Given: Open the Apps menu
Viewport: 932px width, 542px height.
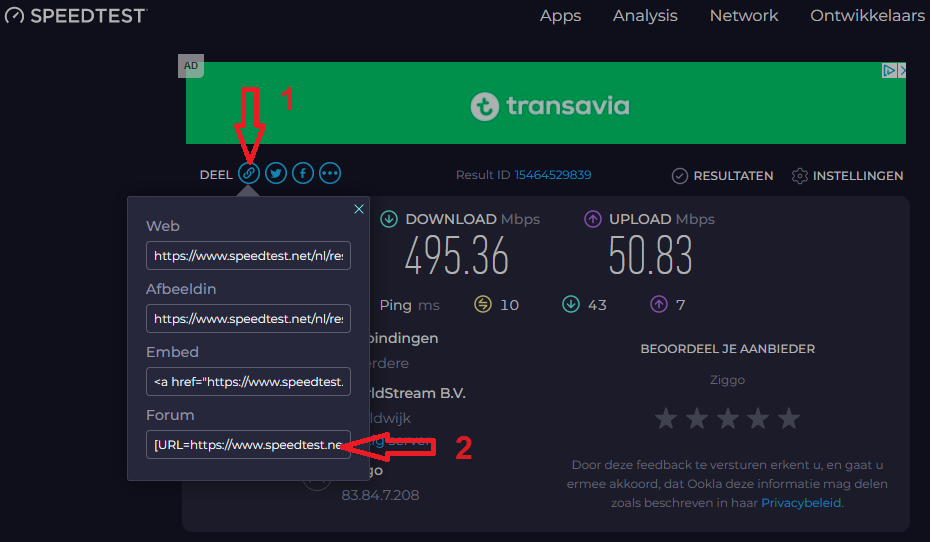Looking at the screenshot, I should (561, 16).
